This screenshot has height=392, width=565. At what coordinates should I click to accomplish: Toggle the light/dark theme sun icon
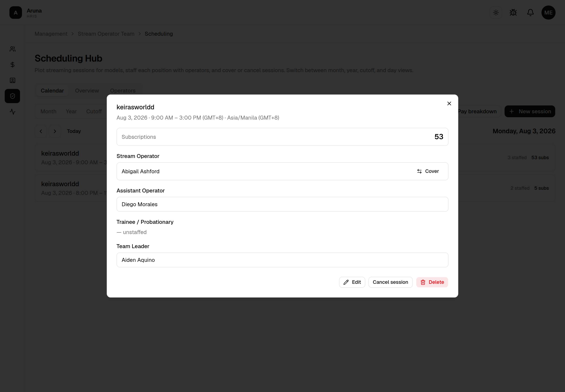pos(496,13)
